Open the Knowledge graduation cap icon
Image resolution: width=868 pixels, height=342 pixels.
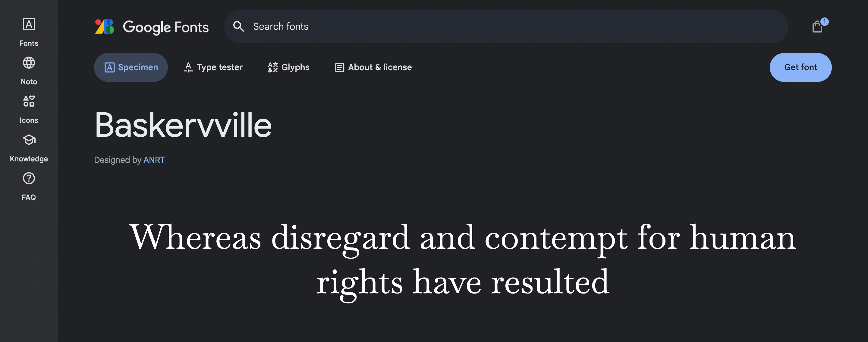coord(29,140)
